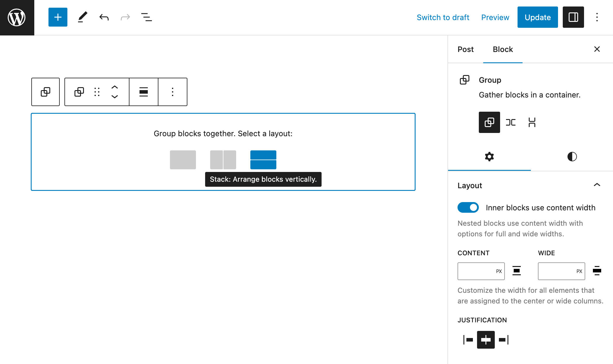This screenshot has width=613, height=364.
Task: Open the more options menu (three dots)
Action: [x=172, y=91]
